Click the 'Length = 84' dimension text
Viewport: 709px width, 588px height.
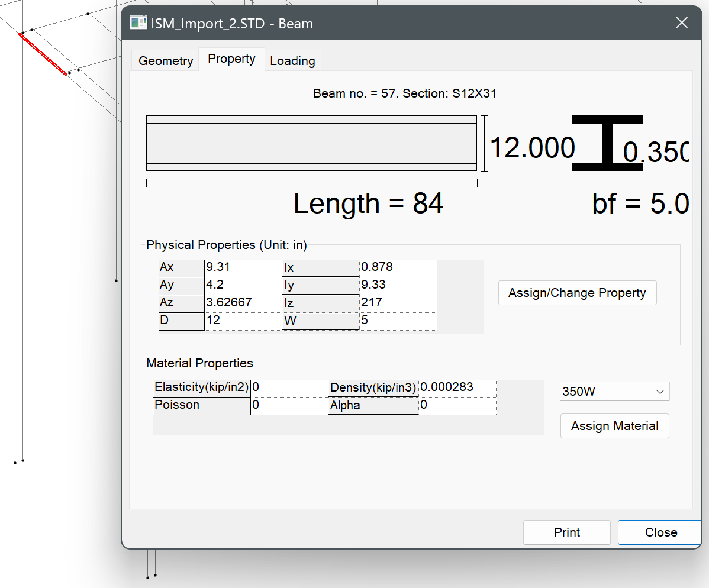click(x=368, y=203)
